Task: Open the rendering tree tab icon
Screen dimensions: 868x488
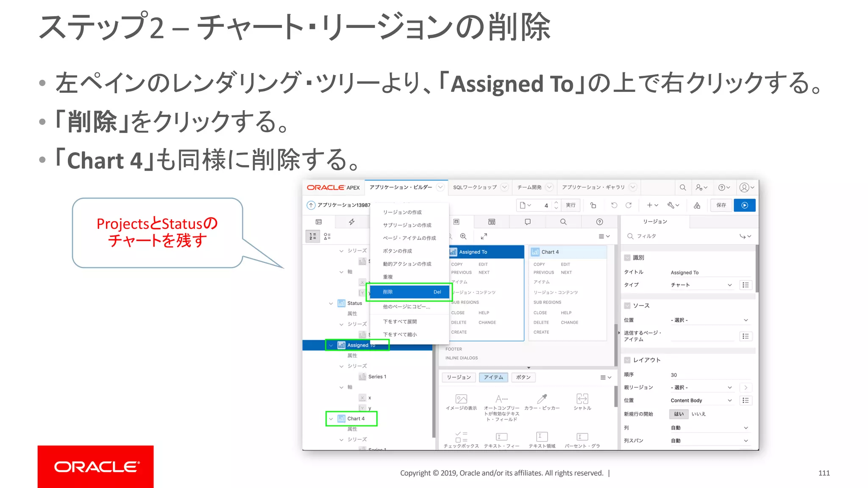Action: [x=319, y=222]
